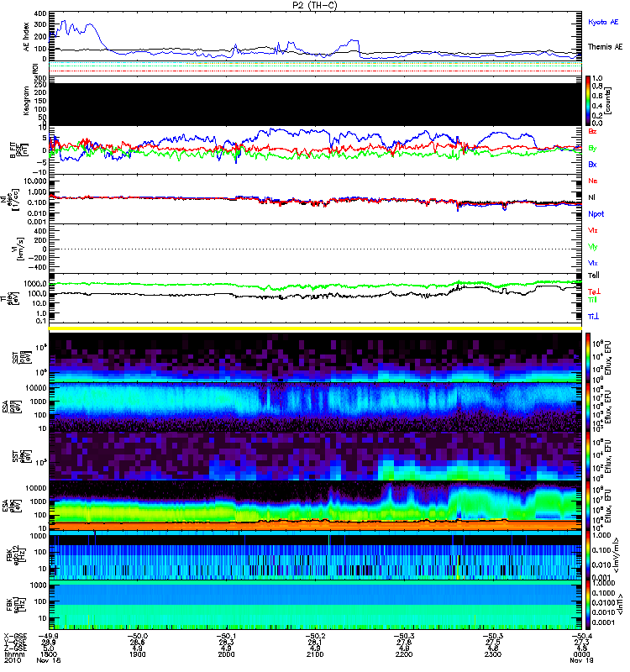Click the 1900 time tick label

(137, 654)
